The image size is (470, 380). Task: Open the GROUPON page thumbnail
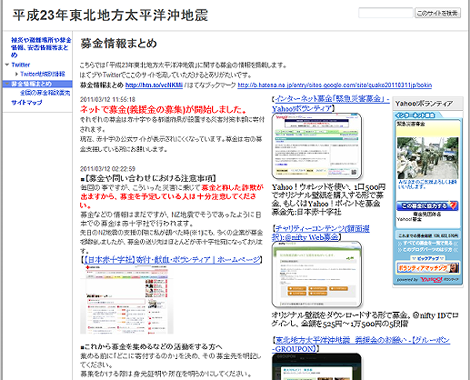pos(317,367)
